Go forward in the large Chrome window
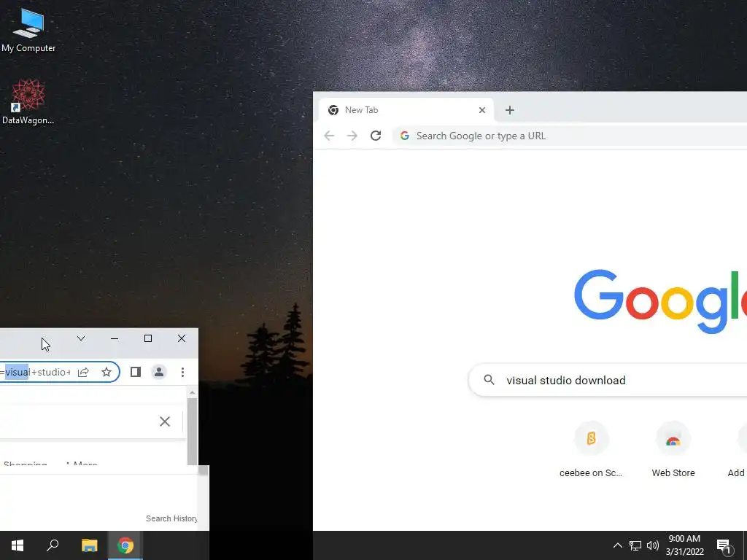Viewport: 747px width, 560px height. pyautogui.click(x=352, y=136)
